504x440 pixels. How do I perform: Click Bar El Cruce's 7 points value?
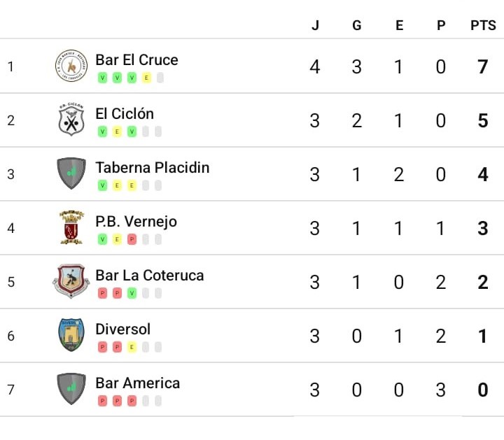pos(483,66)
